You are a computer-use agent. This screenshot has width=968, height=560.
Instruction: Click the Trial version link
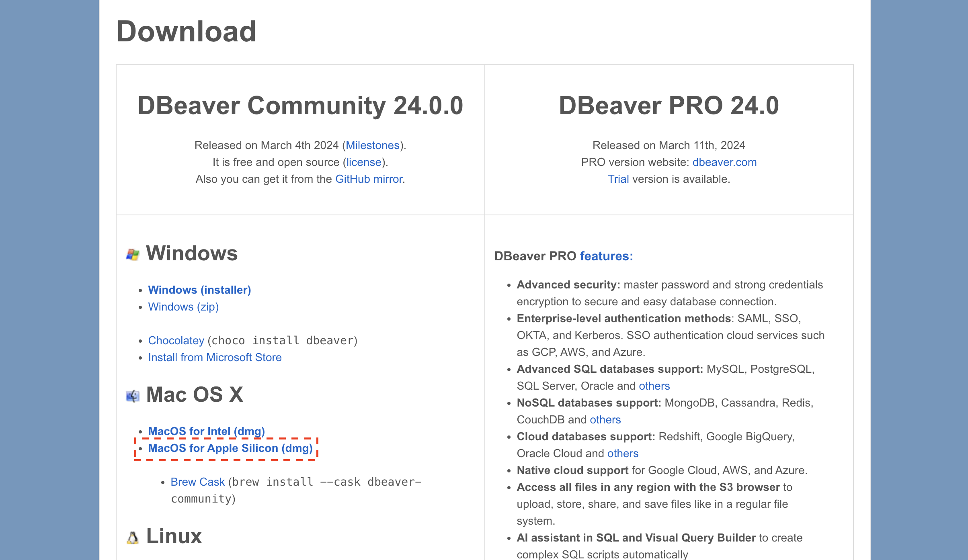(618, 179)
